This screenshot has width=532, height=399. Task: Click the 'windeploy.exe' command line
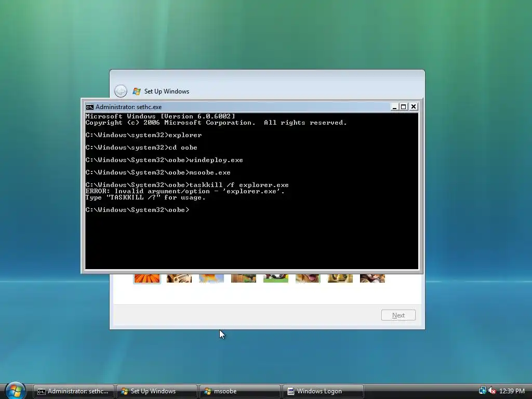(x=164, y=160)
